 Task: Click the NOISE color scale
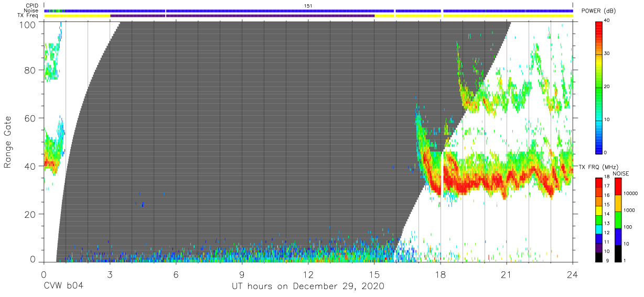click(618, 219)
